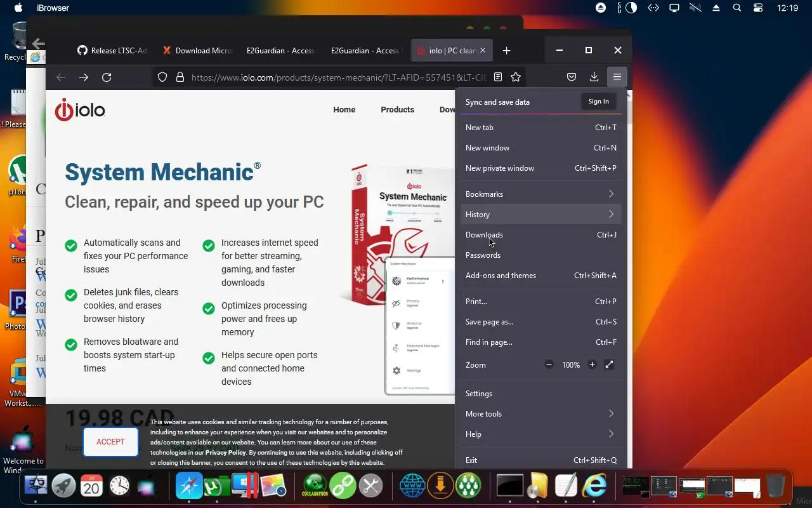This screenshot has width=812, height=508.
Task: Open the Calendar icon showing 20
Action: tap(91, 486)
